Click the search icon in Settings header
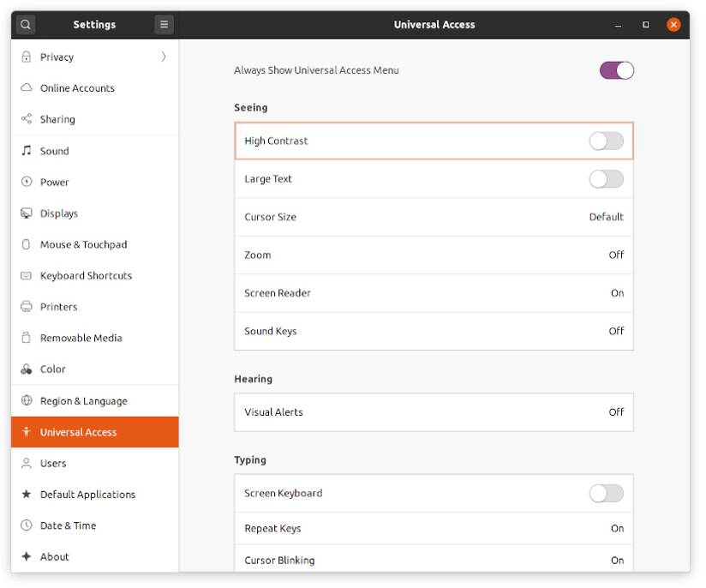The height and width of the screenshot is (588, 706). coord(26,24)
